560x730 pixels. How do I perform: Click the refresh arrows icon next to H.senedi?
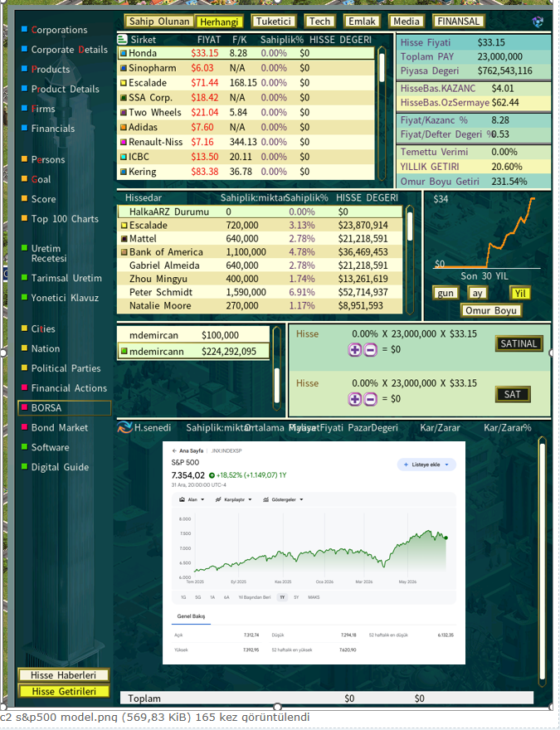pos(124,427)
